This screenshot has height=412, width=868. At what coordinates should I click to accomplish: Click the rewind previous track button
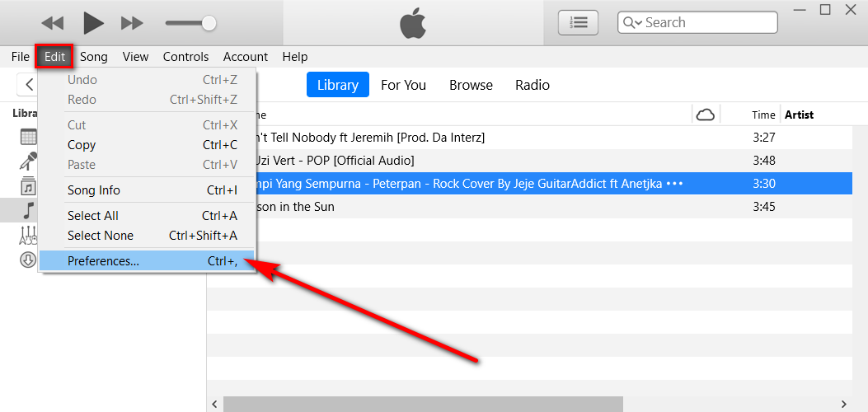tap(53, 23)
